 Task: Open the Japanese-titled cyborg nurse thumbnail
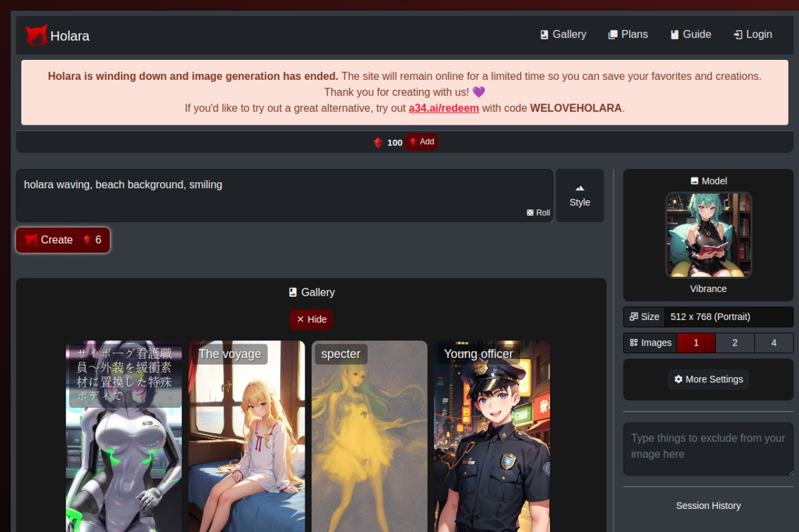124,436
